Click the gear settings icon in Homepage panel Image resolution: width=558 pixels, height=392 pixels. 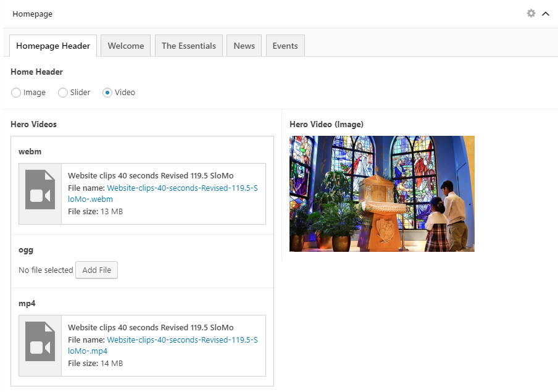click(531, 14)
